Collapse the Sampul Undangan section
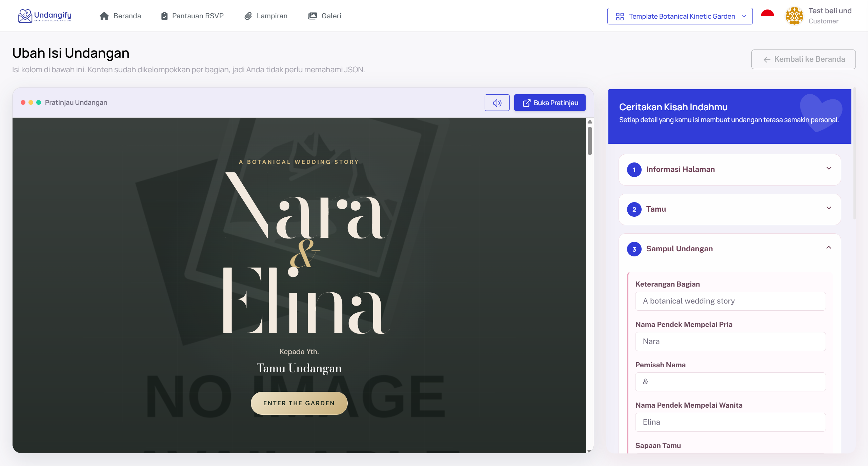868x466 pixels. 729,249
